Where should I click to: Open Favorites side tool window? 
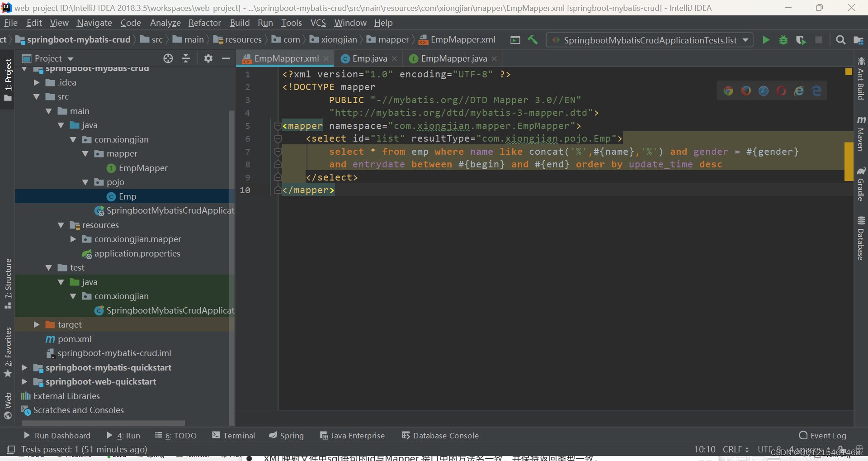[8, 352]
